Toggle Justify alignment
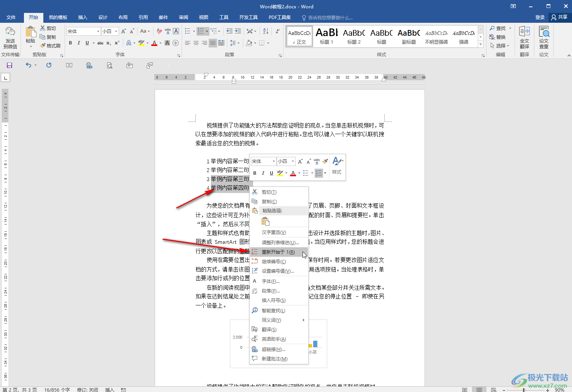Screen dimensions: 572x392 213,43
